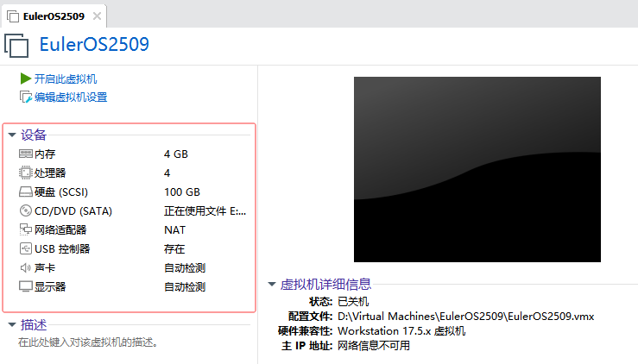Switch to the EulerOS2509 tab

click(x=54, y=16)
